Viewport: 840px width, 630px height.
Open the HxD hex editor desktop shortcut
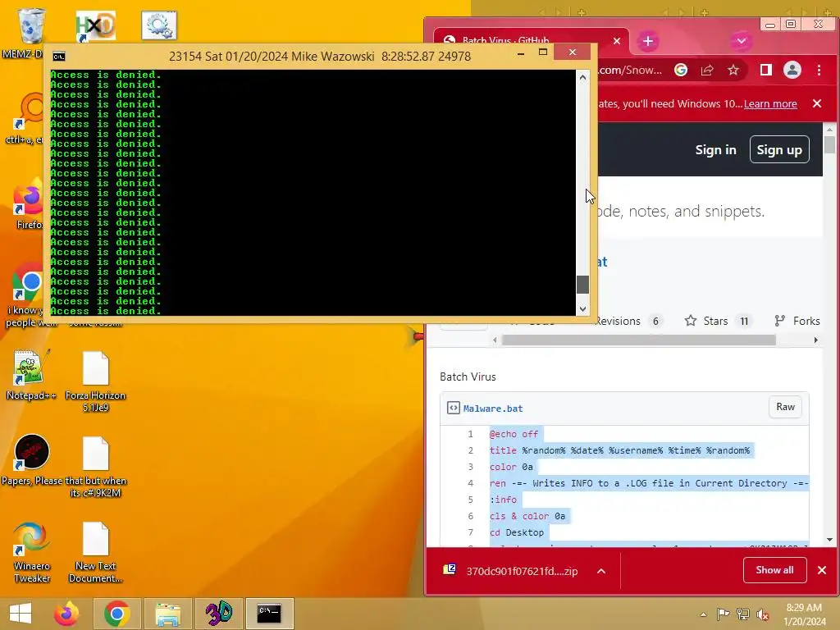(x=95, y=25)
